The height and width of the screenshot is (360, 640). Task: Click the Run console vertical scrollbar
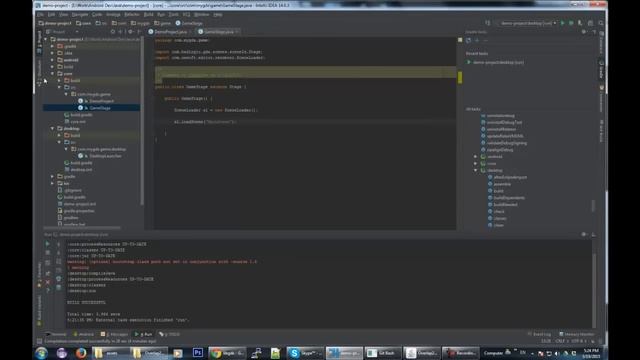[x=594, y=290]
